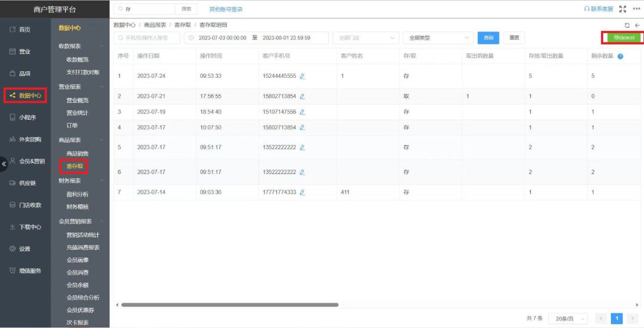Viewport: 644px width, 328px height.
Task: Open the 订单 report
Action: tap(72, 125)
